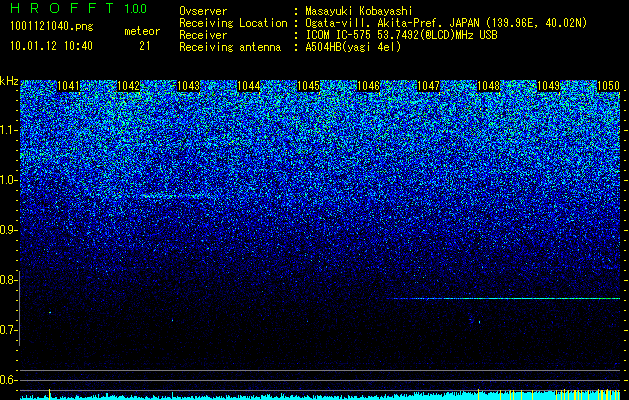Click the 1048 time marker
The height and width of the screenshot is (400, 629).
(x=489, y=86)
